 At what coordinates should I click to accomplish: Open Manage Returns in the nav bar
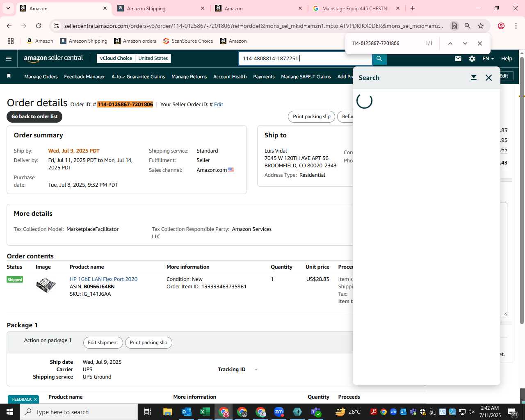pos(189,77)
